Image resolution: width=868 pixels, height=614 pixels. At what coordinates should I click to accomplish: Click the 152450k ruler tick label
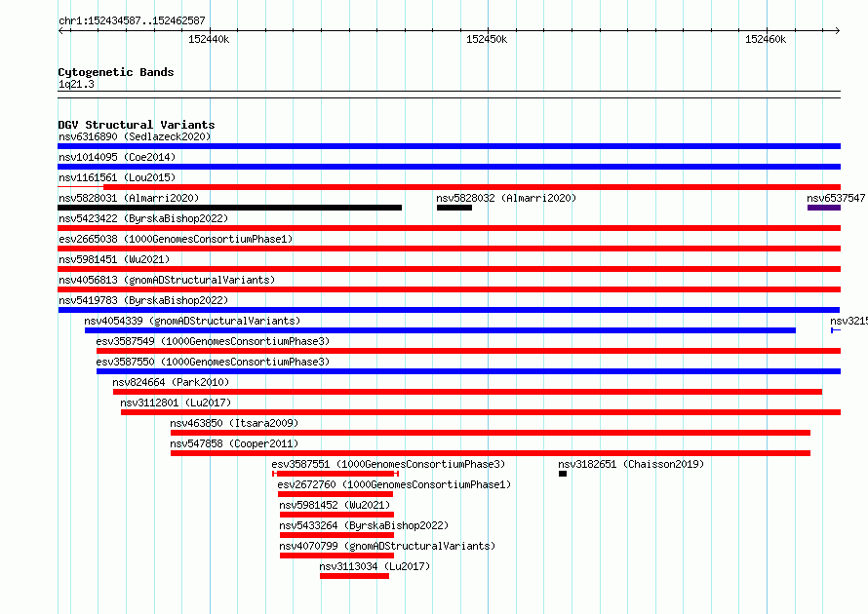coord(487,39)
